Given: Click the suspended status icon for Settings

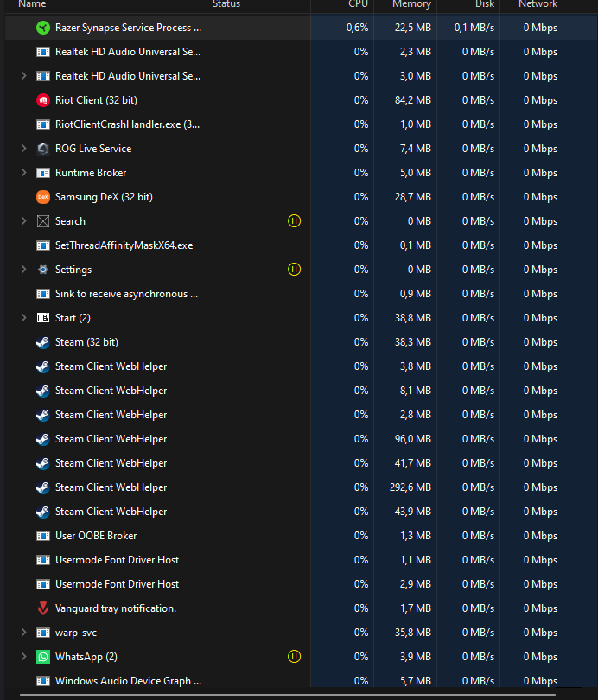Looking at the screenshot, I should 294,270.
